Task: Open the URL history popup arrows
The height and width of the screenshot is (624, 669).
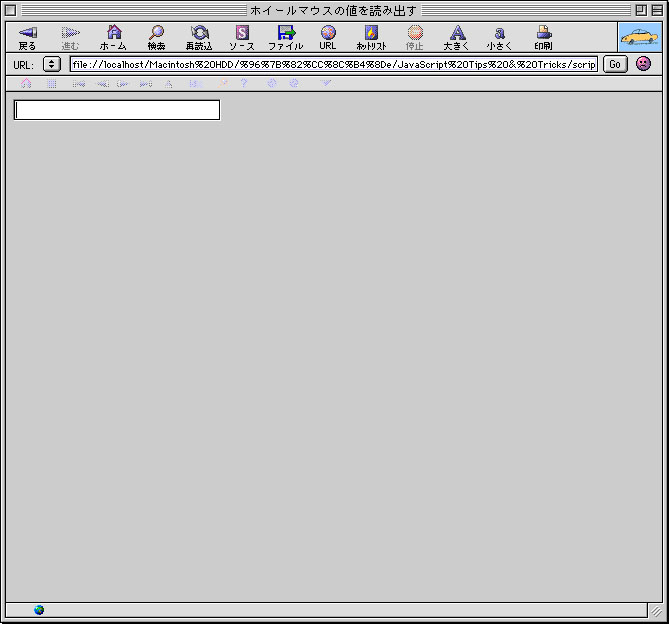Action: pyautogui.click(x=52, y=64)
